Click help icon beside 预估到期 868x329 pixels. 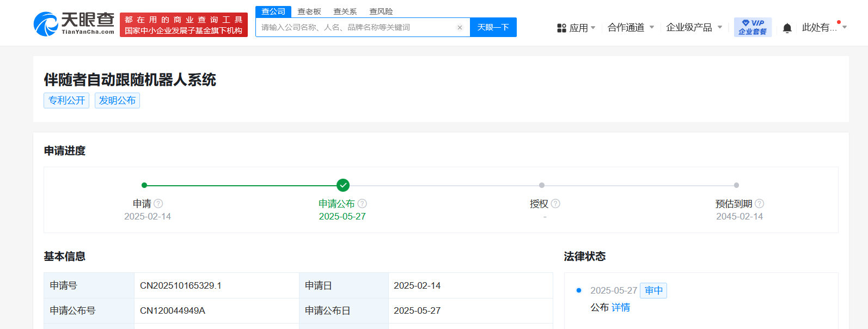click(760, 204)
